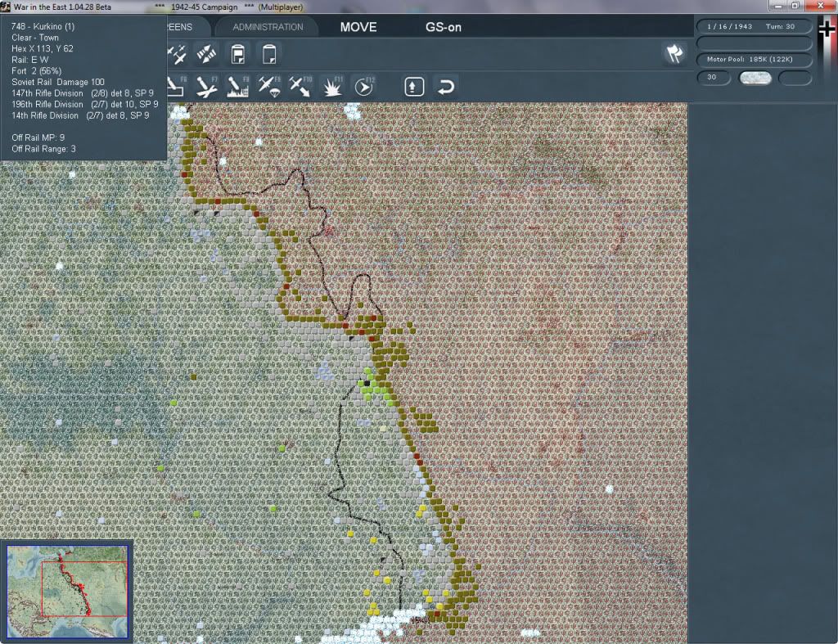The image size is (838, 644).
Task: Select the F9 air transport parachute mode
Action: pyautogui.click(x=269, y=87)
